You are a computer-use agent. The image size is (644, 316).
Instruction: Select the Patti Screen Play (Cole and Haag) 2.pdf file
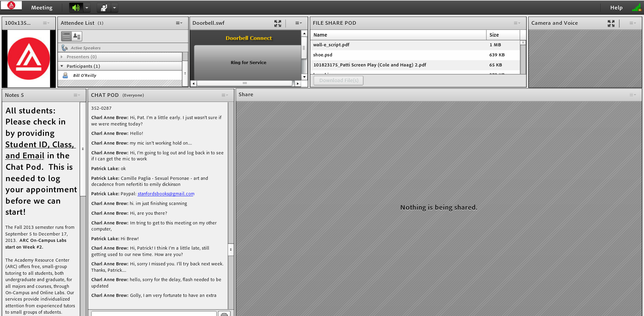tap(415, 65)
